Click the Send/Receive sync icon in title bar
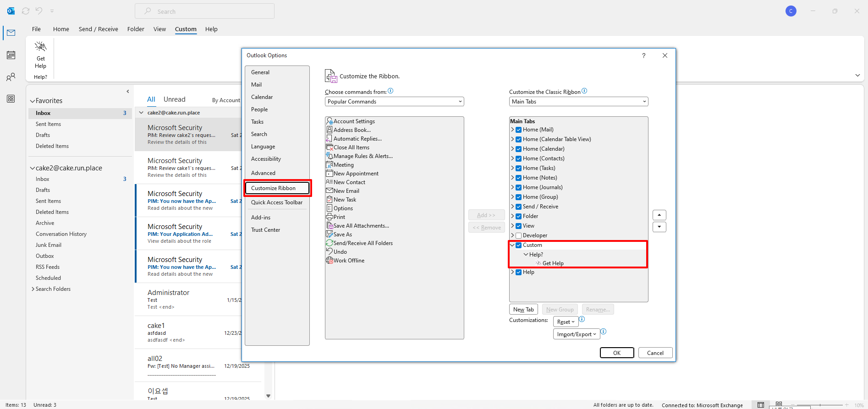 point(26,11)
